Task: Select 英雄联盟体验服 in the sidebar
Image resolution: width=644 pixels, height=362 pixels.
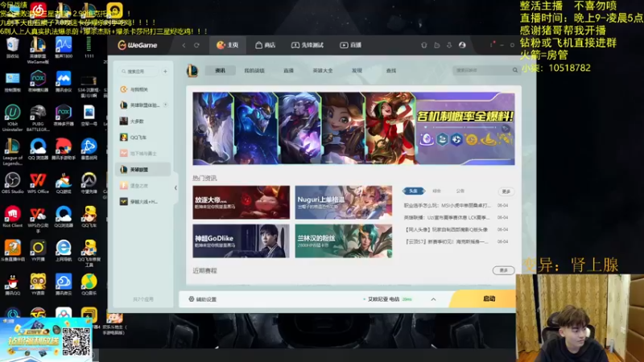Action: (142, 105)
